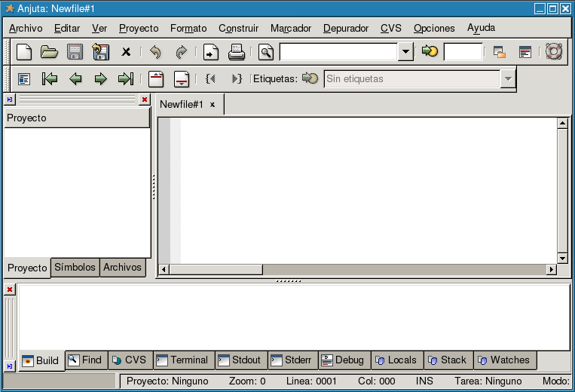Create a new file with the blank page icon
Image resolution: width=575 pixels, height=392 pixels.
coord(24,52)
